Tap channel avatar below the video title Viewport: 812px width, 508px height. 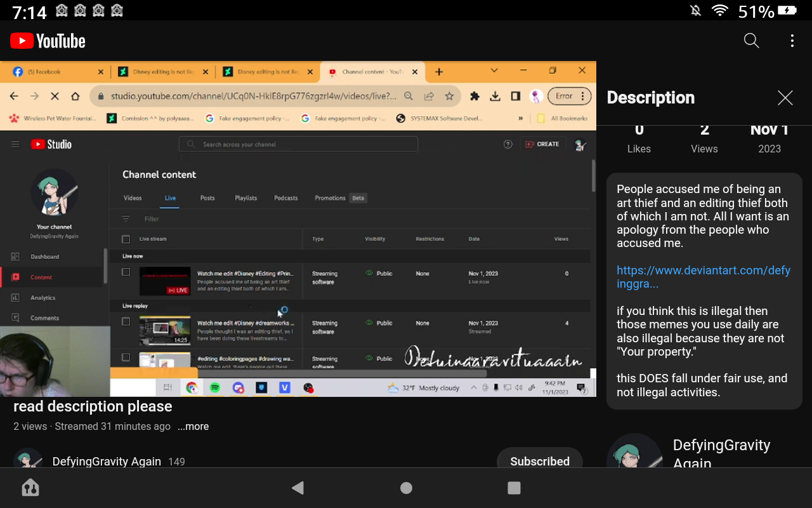pos(28,460)
